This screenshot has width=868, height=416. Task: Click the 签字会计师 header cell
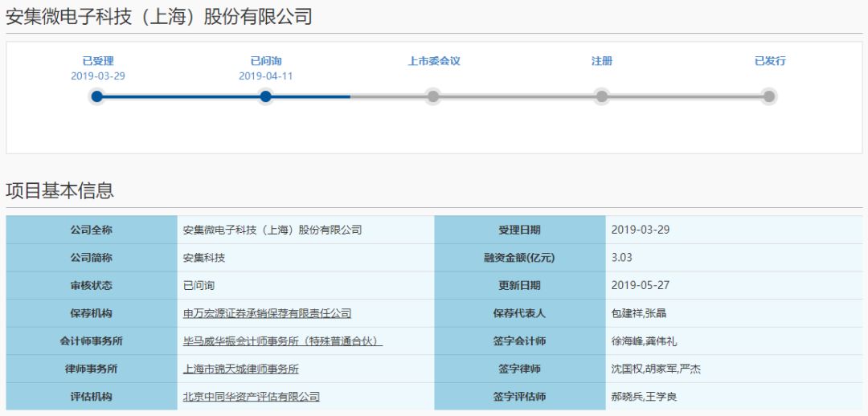click(x=520, y=341)
